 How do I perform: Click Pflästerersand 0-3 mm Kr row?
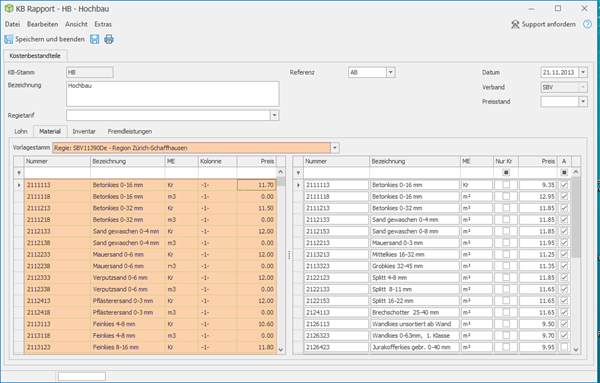point(150,301)
